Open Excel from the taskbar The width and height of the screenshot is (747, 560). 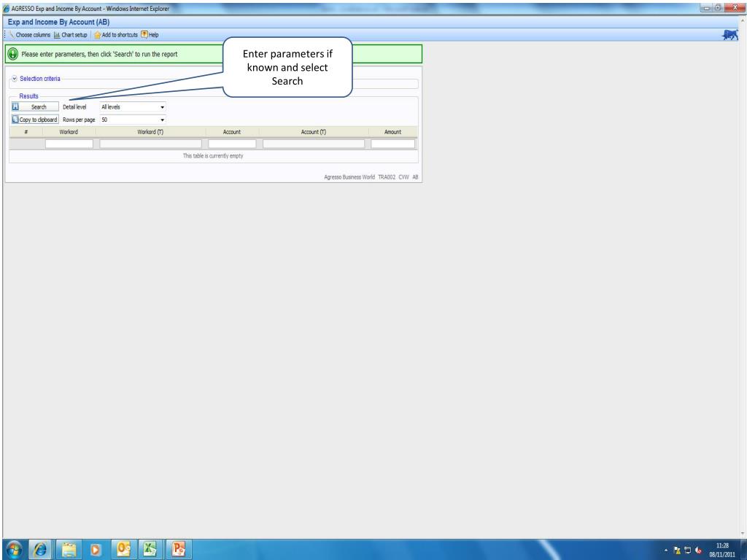tap(150, 550)
